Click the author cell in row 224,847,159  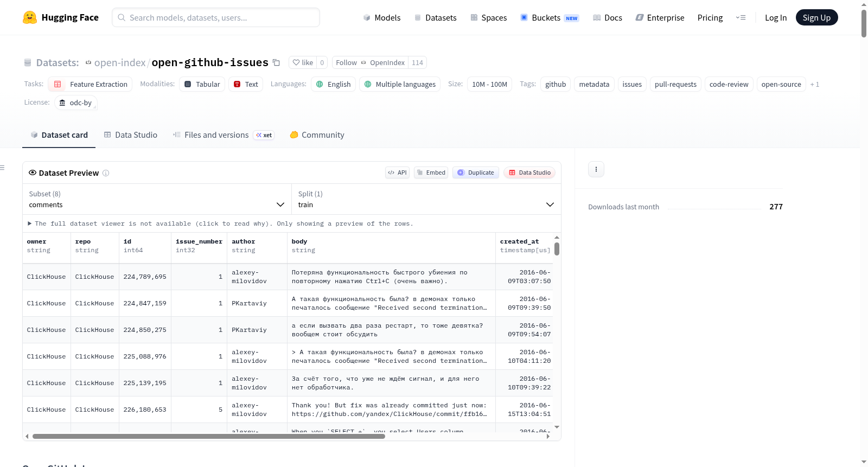257,303
